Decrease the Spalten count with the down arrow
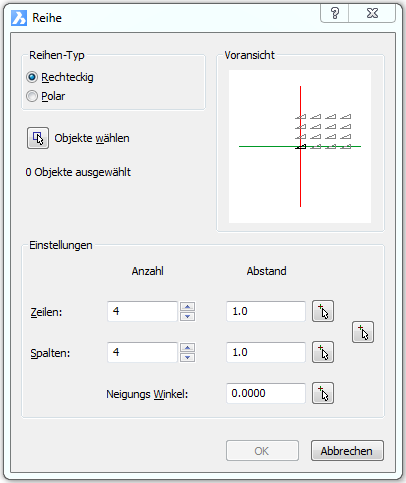This screenshot has width=406, height=483. [187, 357]
